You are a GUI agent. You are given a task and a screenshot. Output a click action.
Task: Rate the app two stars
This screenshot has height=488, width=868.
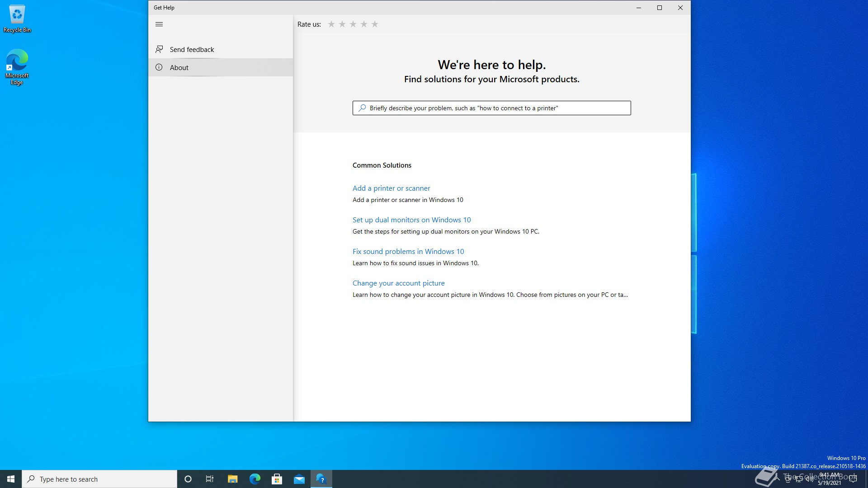click(x=342, y=24)
